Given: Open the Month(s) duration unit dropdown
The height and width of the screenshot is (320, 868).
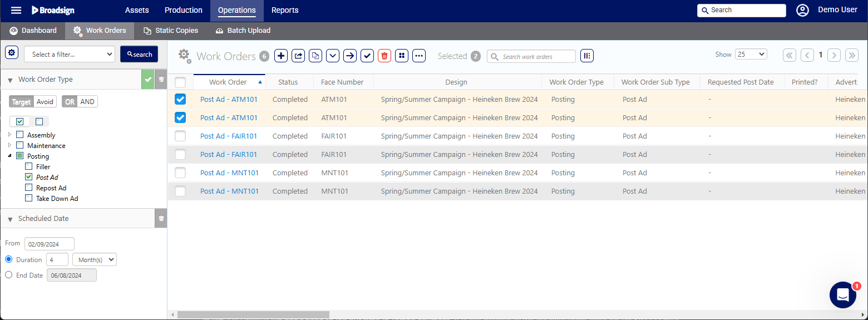Looking at the screenshot, I should click(95, 259).
